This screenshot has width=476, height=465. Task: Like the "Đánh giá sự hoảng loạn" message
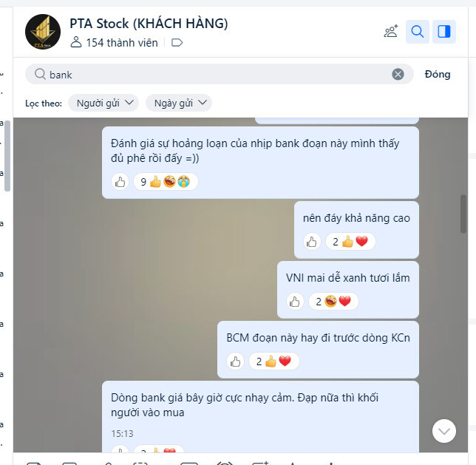tap(120, 182)
